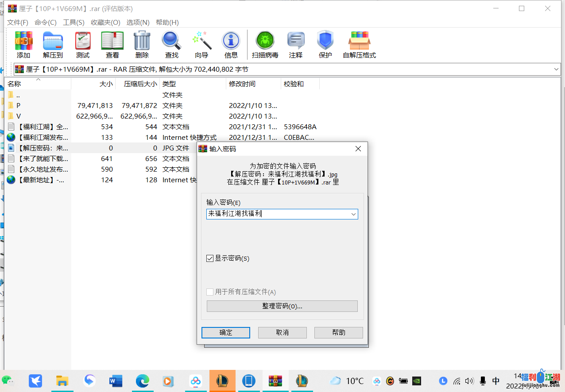
Task: Open the 查看 (View) book icon
Action: [112, 41]
